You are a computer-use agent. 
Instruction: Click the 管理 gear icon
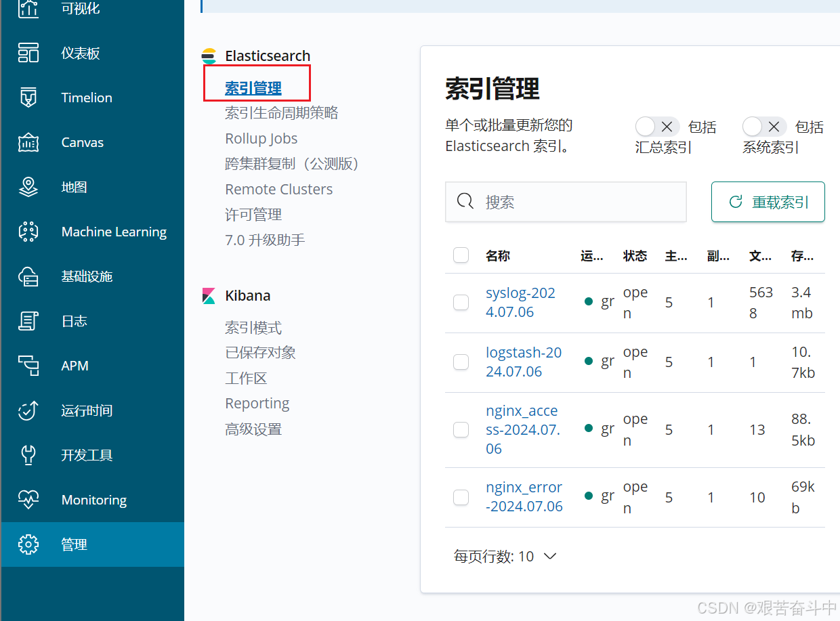[28, 544]
